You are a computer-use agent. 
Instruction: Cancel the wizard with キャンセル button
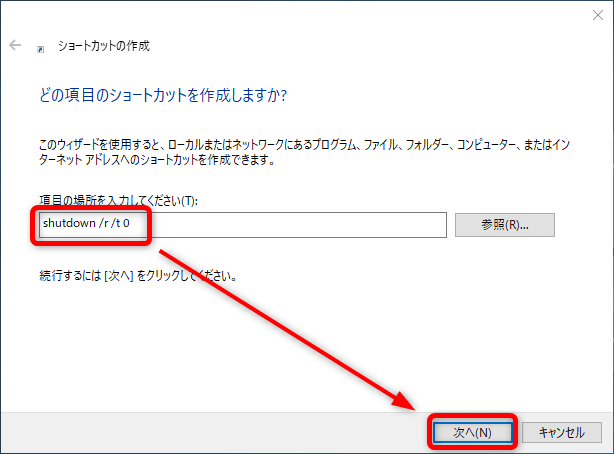(562, 432)
